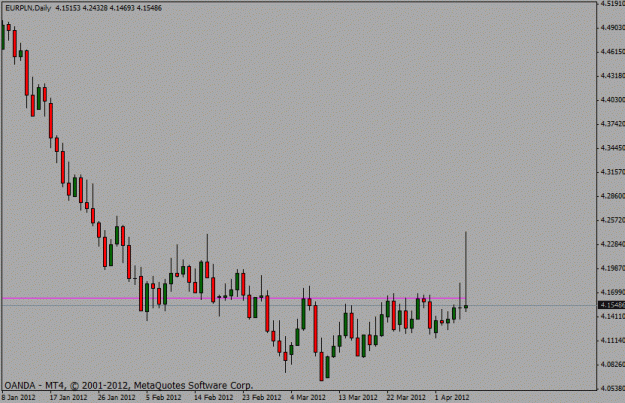The height and width of the screenshot is (403, 625).
Task: Click the 22 Mar 2012 date label
Action: 406,397
